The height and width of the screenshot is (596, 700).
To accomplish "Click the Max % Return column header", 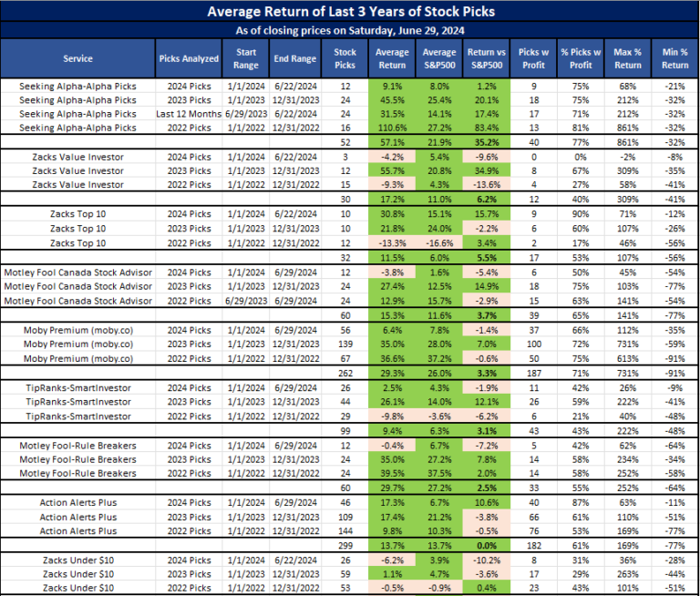I will pos(628,58).
